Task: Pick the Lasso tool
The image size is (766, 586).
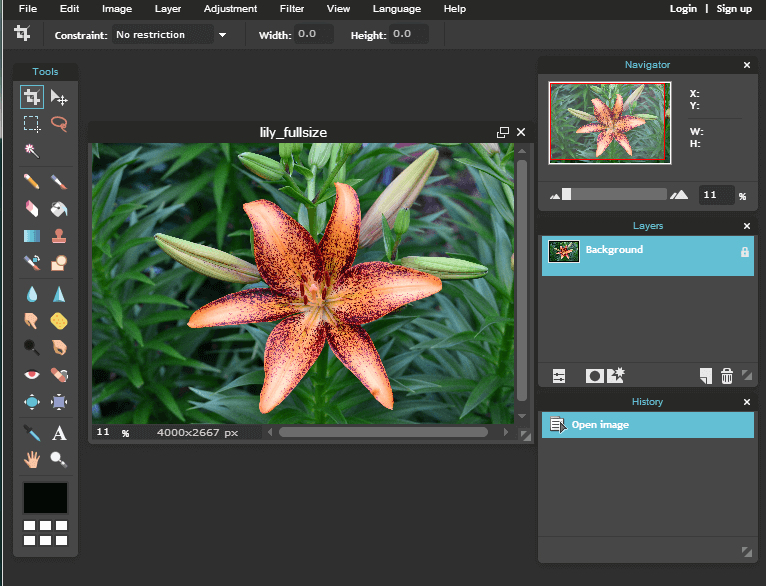Action: [x=59, y=124]
